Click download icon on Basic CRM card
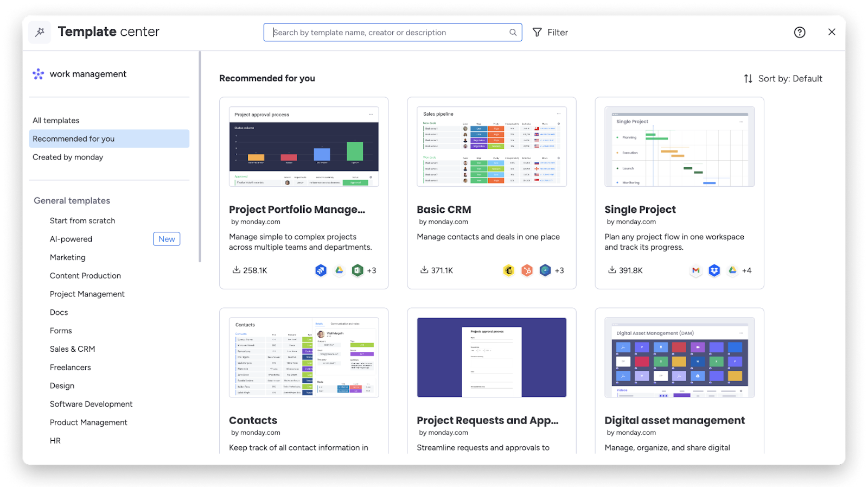This screenshot has width=868, height=487. click(x=424, y=270)
